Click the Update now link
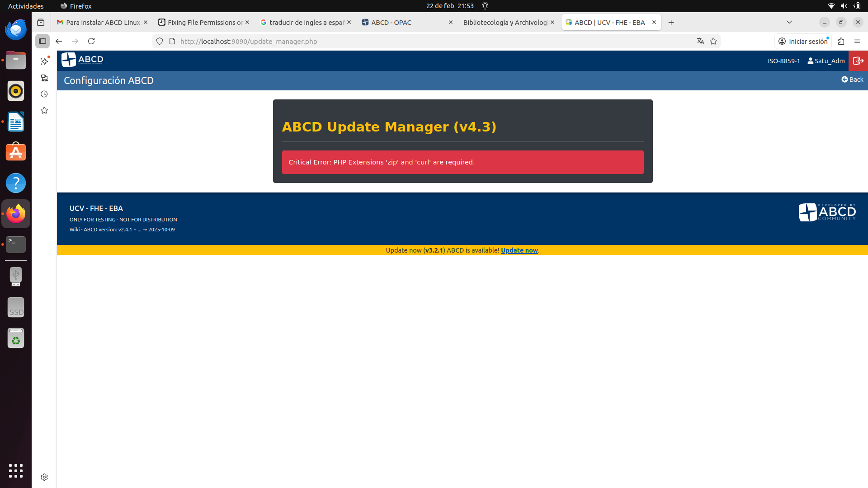Viewport: 868px width, 488px height. 519,250
